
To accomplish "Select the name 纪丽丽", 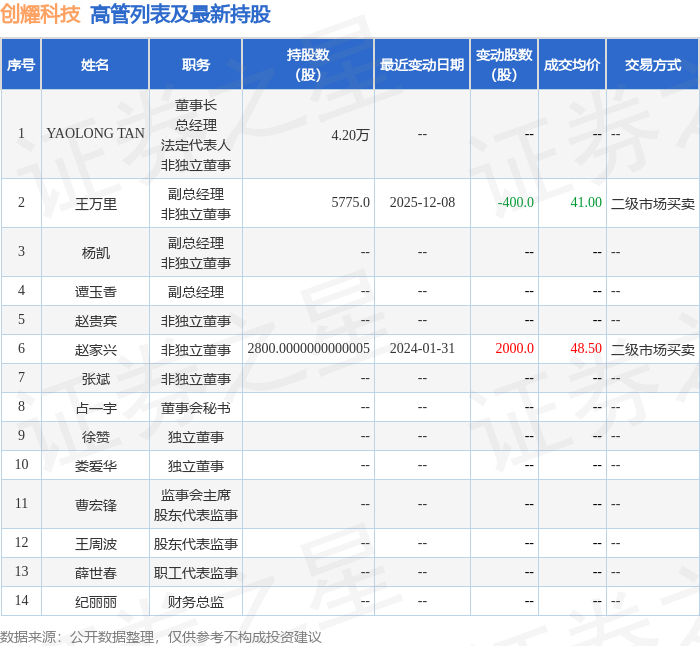I will coord(96,602).
